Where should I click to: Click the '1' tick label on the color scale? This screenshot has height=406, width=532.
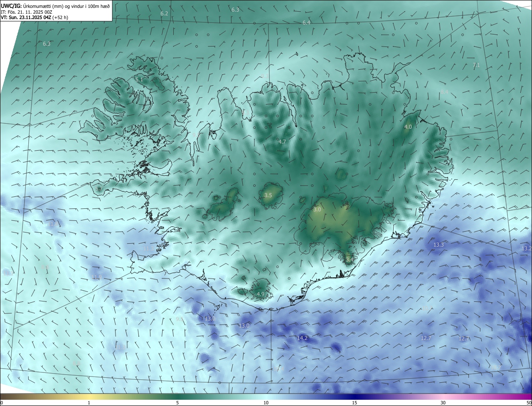pos(89,403)
